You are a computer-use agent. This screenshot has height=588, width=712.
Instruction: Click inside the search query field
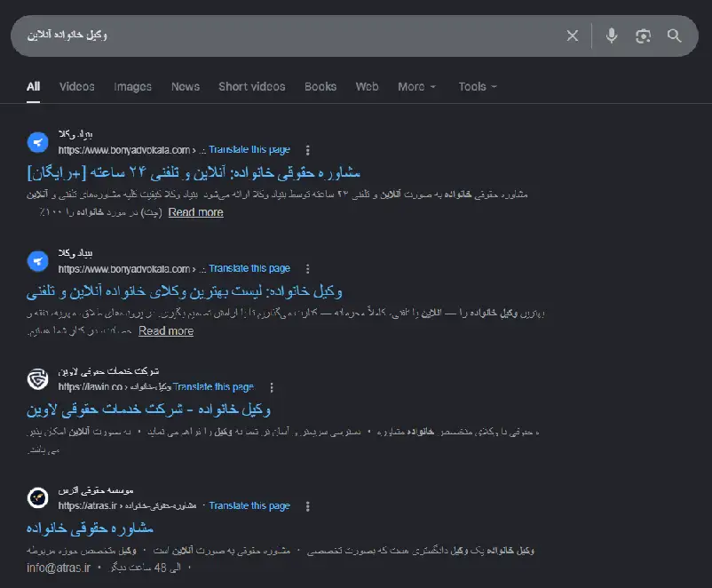click(290, 36)
